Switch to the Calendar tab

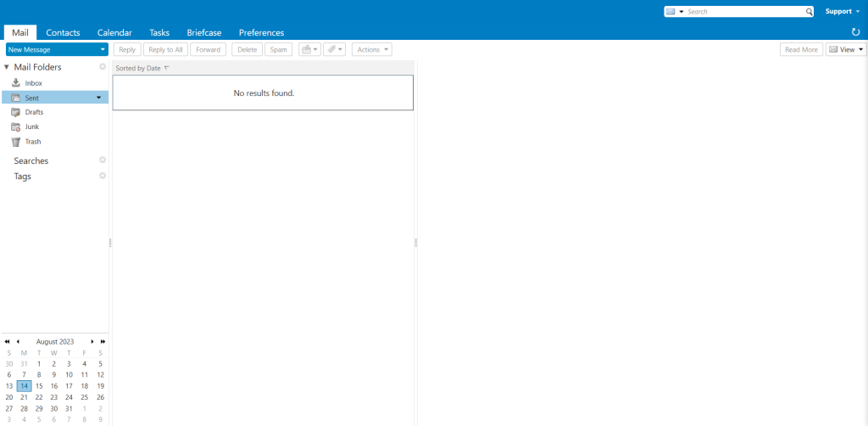(114, 32)
